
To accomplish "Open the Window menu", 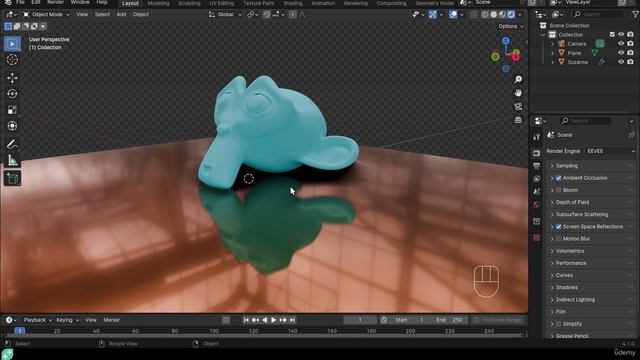I will click(80, 2).
